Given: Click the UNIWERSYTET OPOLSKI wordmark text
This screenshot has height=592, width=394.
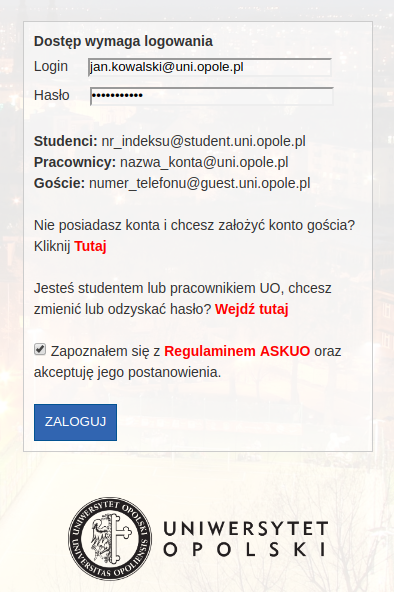Looking at the screenshot, I should tap(245, 539).
